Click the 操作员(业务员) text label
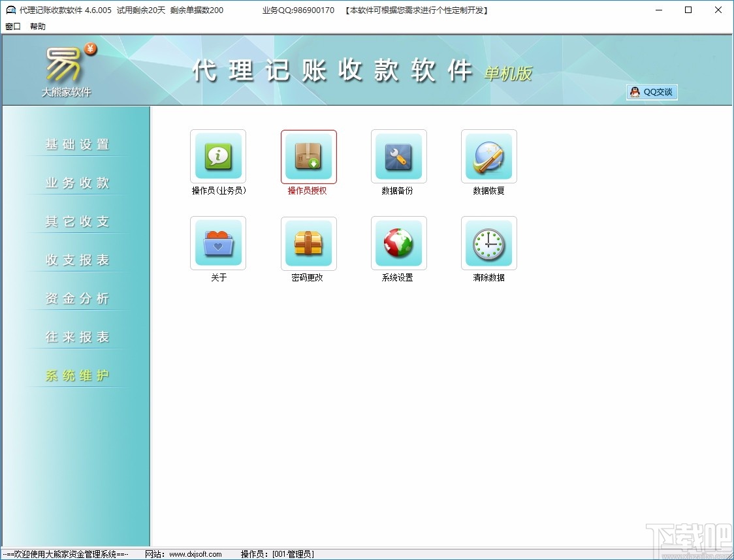734x560 pixels. [219, 191]
